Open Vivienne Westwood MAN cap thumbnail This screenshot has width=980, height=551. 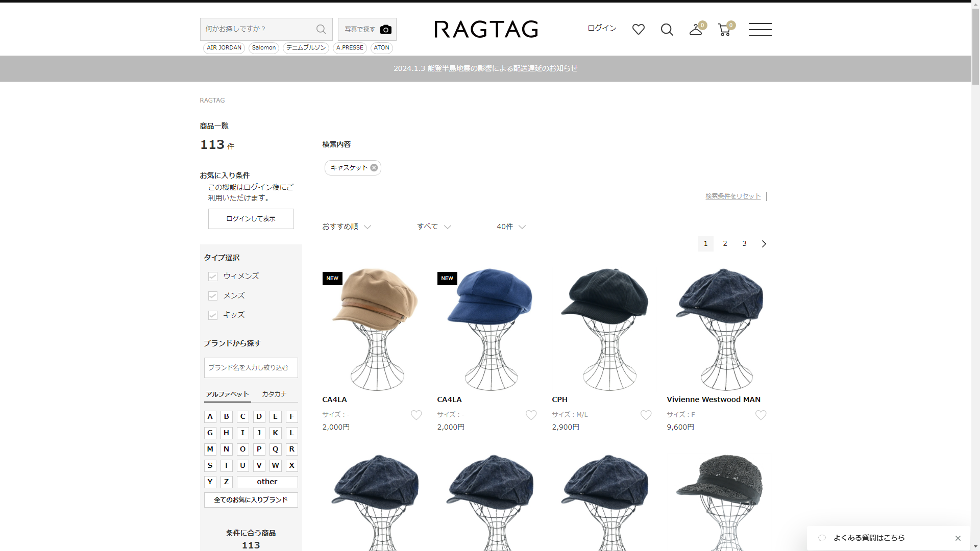[x=719, y=329]
